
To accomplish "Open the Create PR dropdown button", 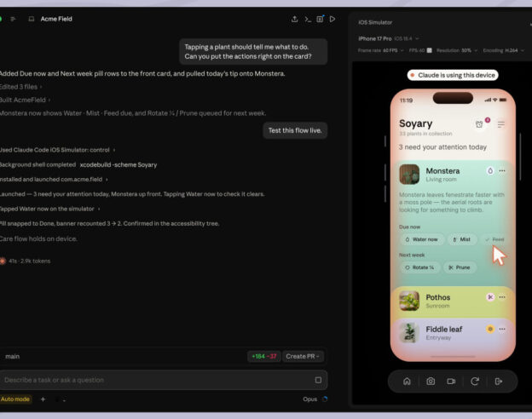I will pyautogui.click(x=303, y=356).
